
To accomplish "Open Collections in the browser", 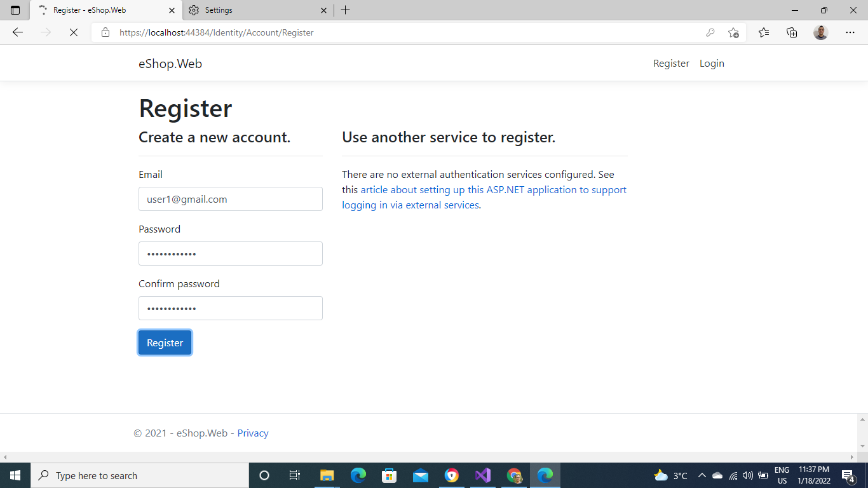I will pos(792,32).
